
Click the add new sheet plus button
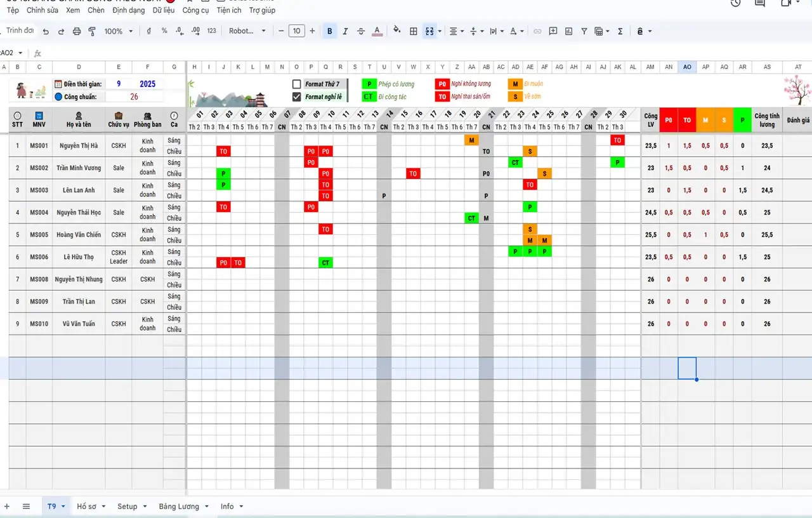coord(7,507)
